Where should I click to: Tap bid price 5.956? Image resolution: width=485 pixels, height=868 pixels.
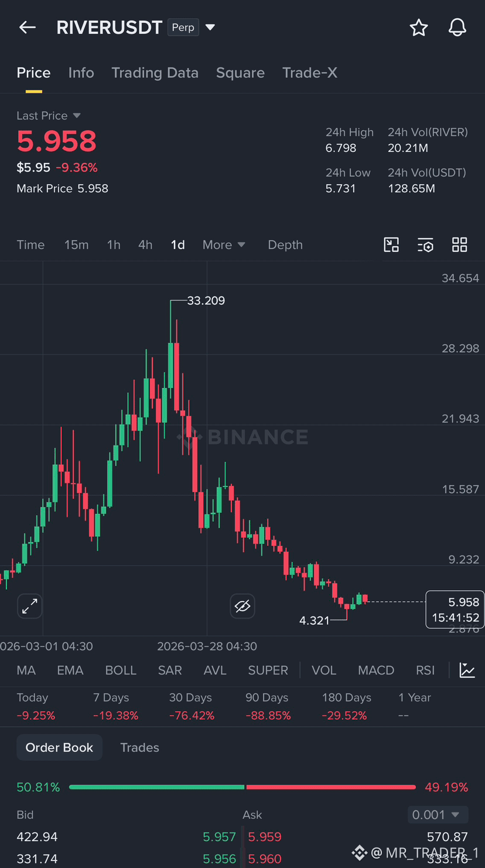click(219, 859)
